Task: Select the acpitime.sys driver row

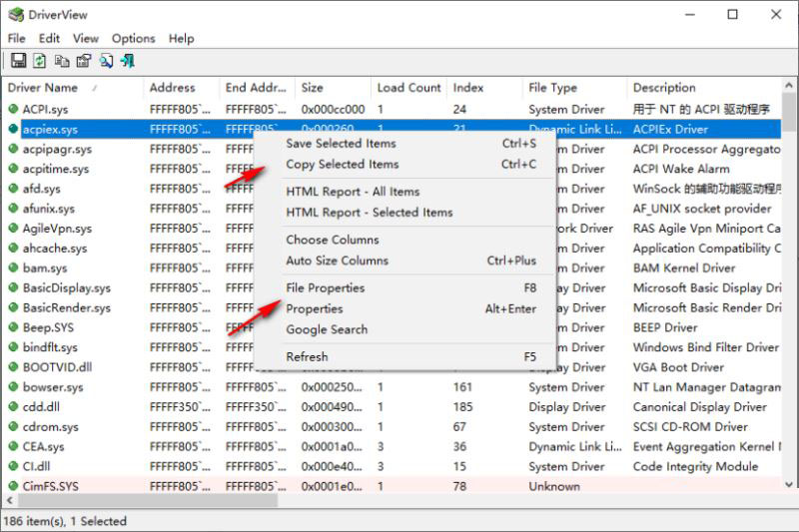Action: coord(393,169)
